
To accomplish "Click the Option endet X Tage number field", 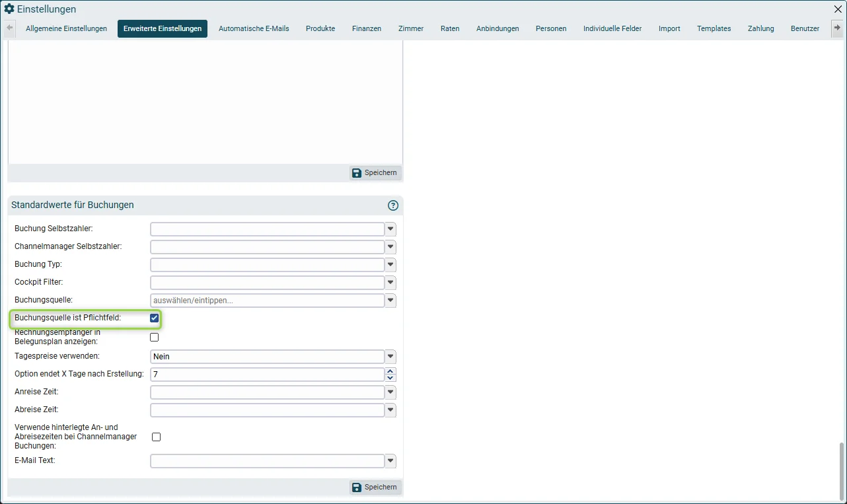I will (268, 375).
